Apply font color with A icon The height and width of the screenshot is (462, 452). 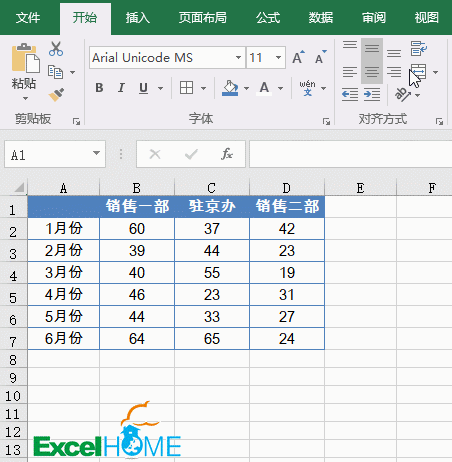[x=264, y=88]
